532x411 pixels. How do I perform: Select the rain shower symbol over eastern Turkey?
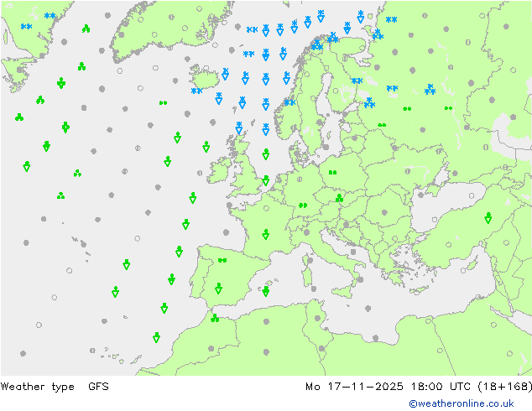pyautogui.click(x=488, y=218)
